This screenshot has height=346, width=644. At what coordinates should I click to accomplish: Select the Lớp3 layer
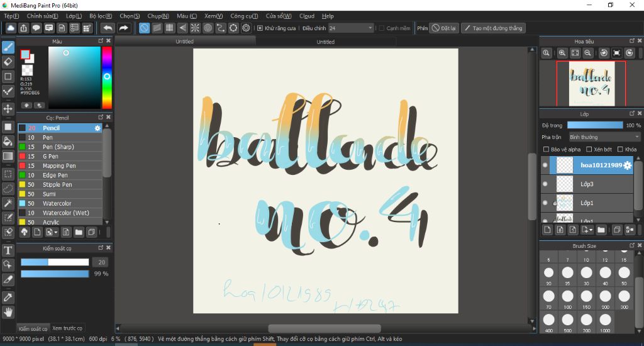tap(587, 184)
